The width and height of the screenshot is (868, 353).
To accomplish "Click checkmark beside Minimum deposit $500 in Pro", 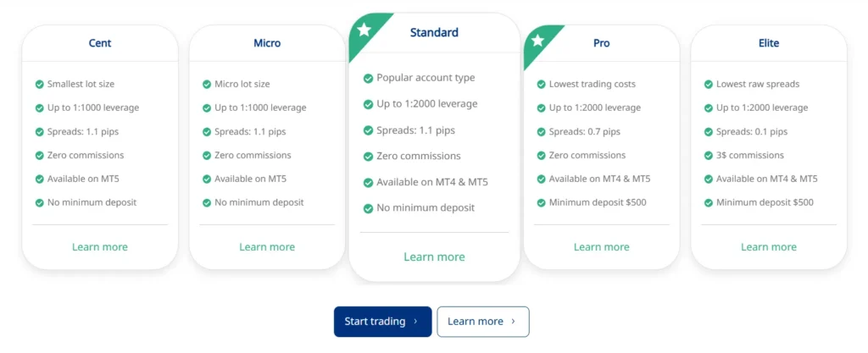I will [541, 203].
